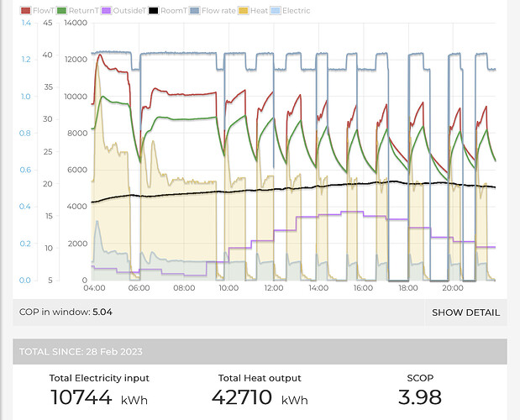Click the 04:00 label on time axis

(x=93, y=288)
